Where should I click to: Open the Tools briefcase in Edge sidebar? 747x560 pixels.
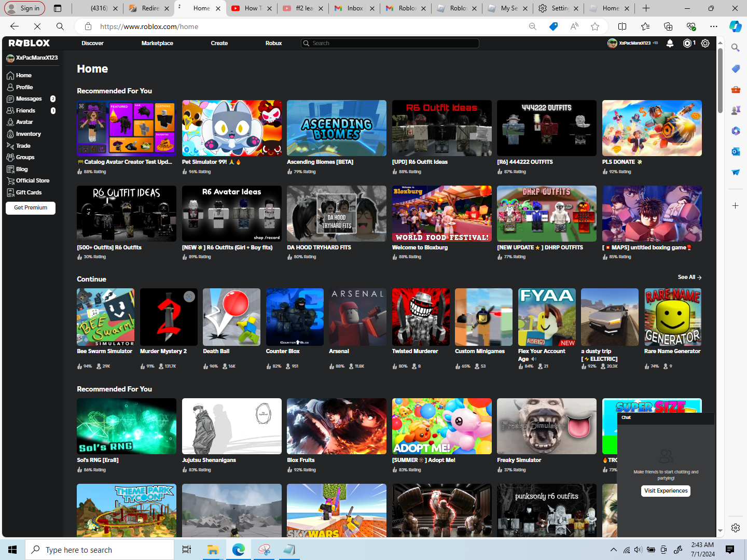[736, 89]
